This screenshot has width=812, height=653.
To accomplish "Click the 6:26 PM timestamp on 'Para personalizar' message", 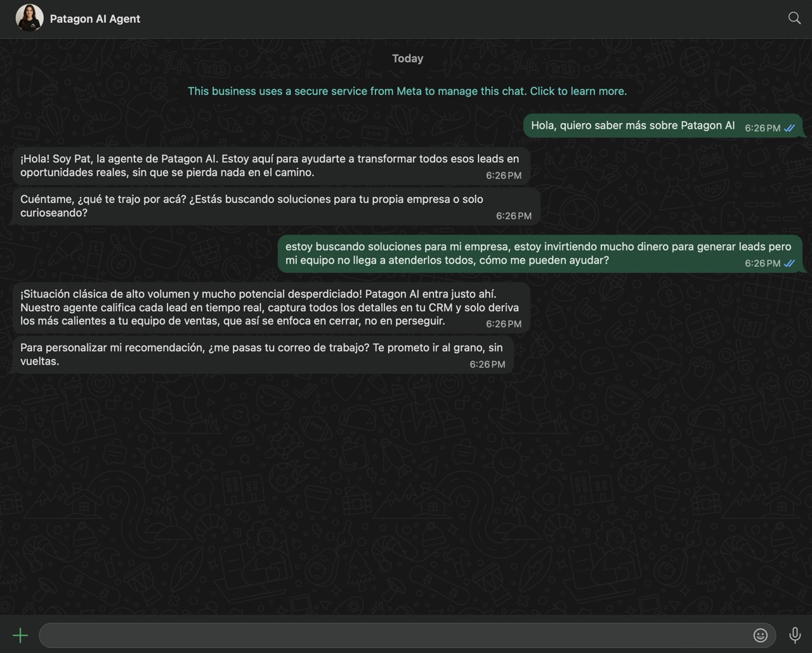I will (x=487, y=365).
